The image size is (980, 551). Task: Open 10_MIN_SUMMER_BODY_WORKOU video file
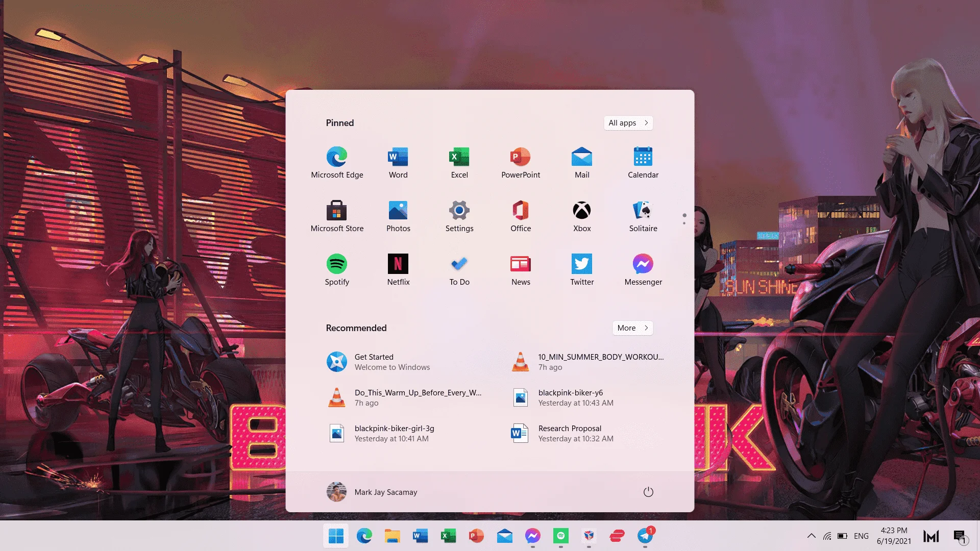(587, 362)
